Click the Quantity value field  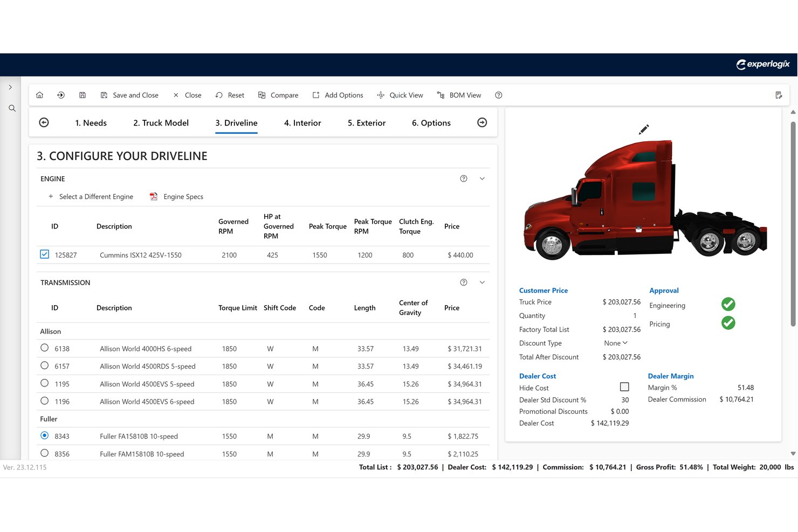click(x=635, y=316)
